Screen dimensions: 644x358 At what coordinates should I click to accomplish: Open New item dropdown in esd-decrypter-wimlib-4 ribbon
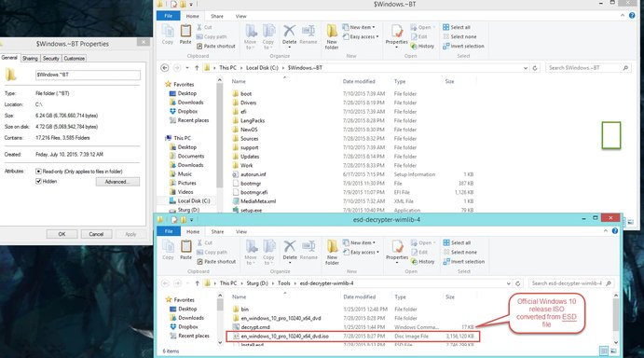tap(359, 242)
